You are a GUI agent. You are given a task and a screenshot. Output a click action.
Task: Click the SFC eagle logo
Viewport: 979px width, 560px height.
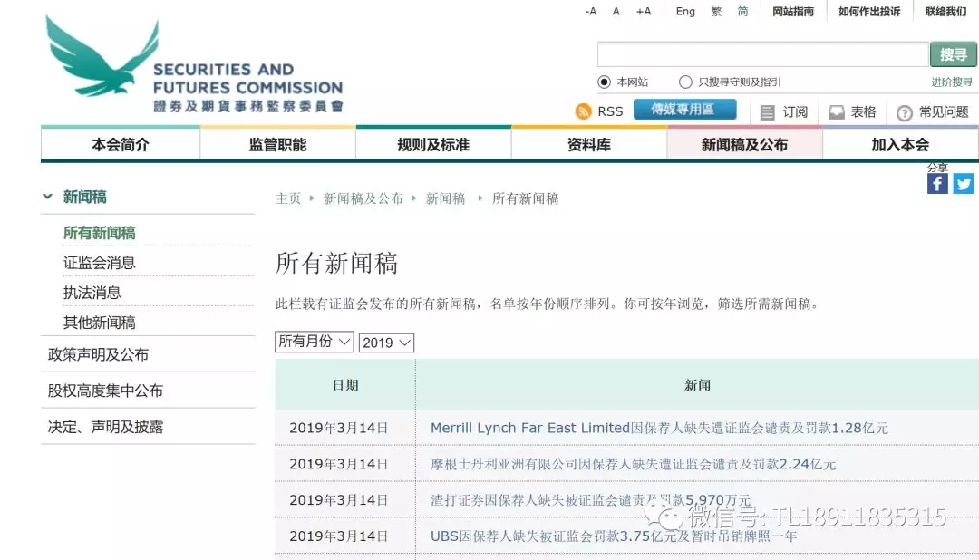click(x=102, y=55)
